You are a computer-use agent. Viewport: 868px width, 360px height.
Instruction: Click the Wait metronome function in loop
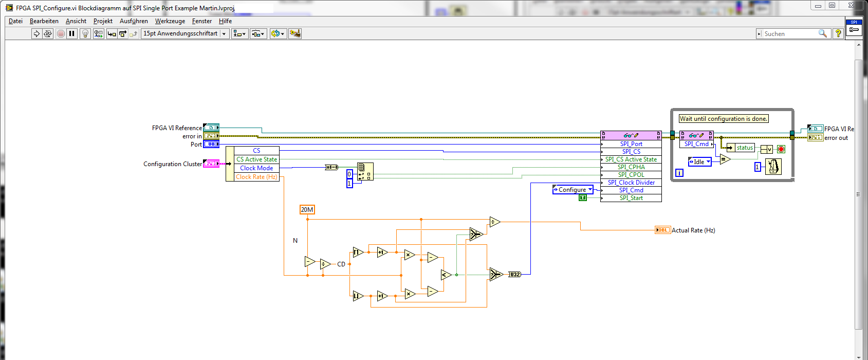pyautogui.click(x=773, y=167)
